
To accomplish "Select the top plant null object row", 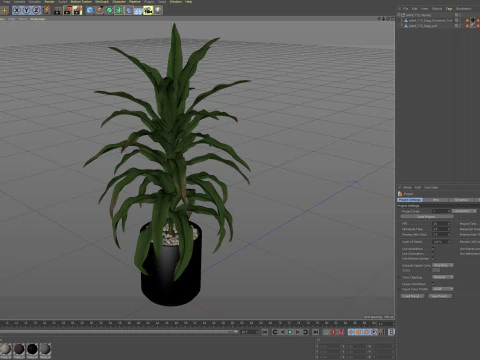I will click(x=418, y=15).
